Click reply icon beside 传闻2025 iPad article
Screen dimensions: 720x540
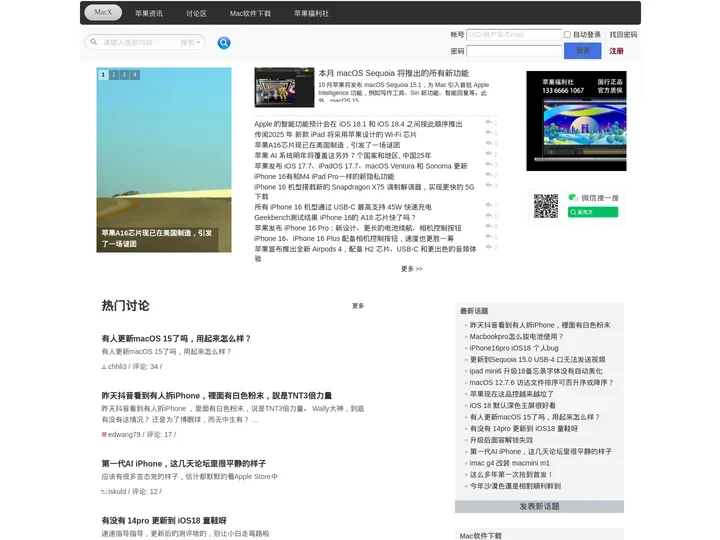coord(489,133)
